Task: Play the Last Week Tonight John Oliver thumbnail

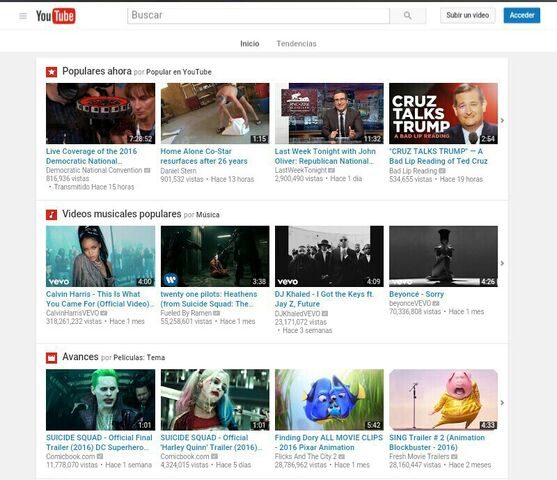Action: click(329, 114)
